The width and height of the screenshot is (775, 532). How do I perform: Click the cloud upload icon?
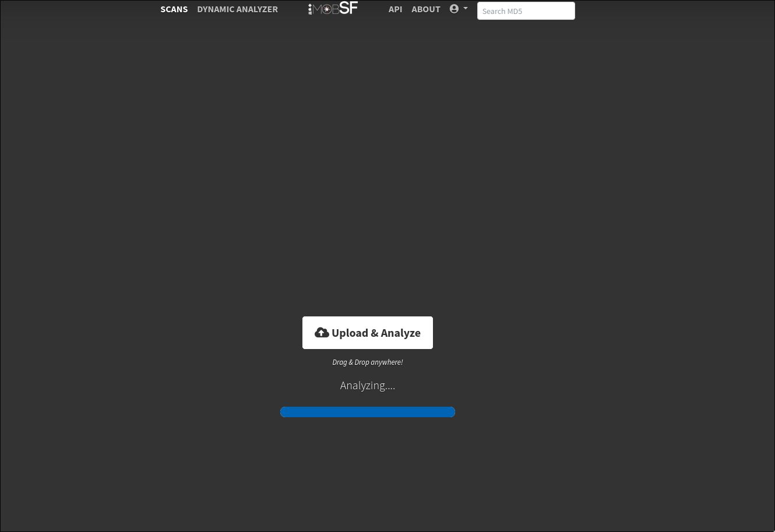(322, 333)
